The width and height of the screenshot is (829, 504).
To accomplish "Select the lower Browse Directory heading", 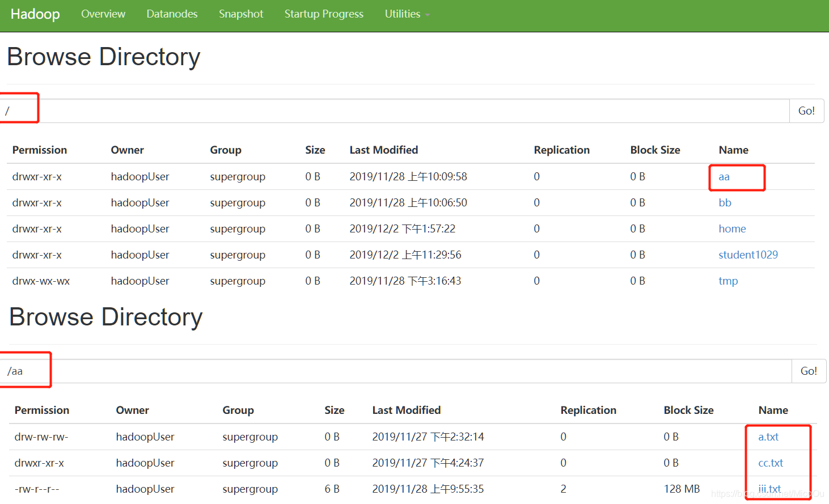I will tap(106, 317).
